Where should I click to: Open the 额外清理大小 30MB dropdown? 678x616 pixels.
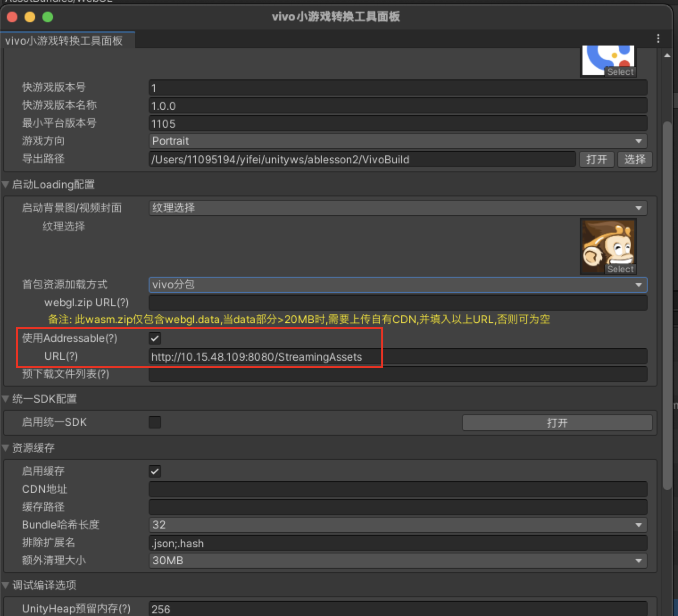point(638,561)
